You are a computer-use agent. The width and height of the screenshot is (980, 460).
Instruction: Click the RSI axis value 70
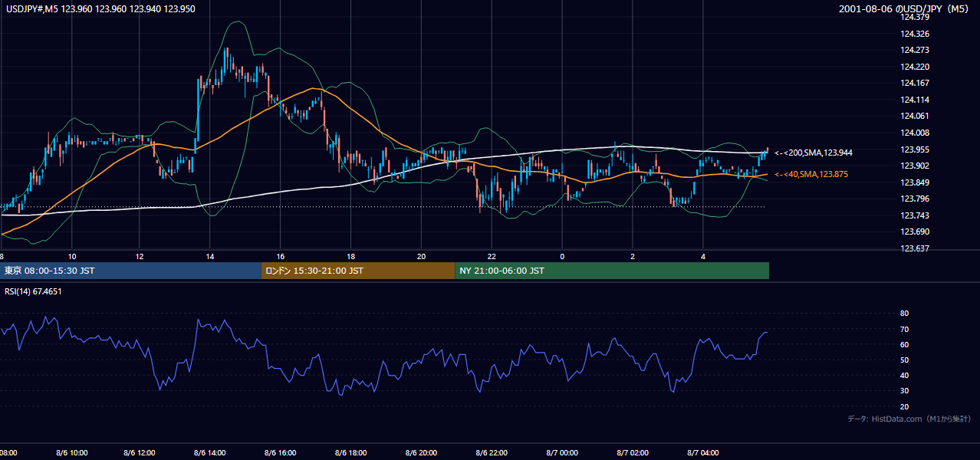click(904, 329)
